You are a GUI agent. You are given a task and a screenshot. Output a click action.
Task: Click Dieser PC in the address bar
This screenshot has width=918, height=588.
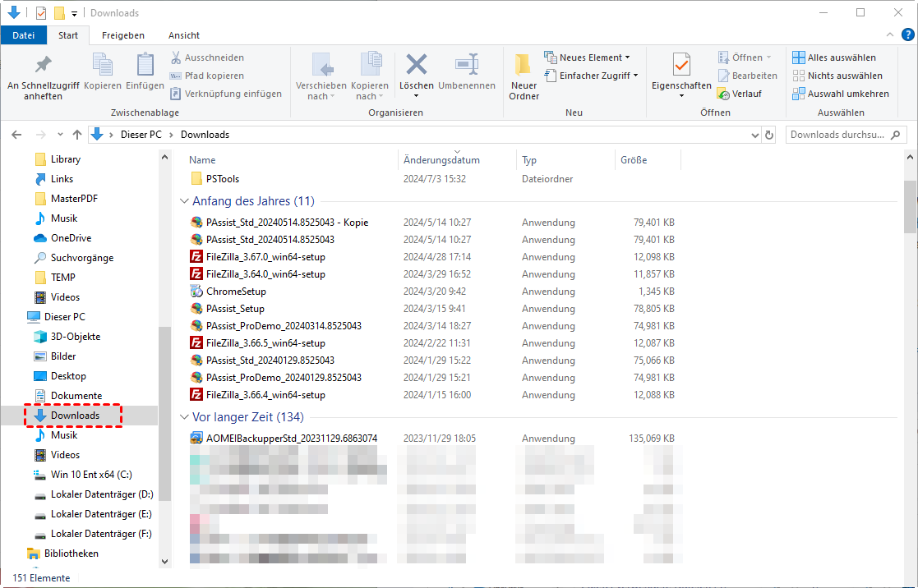141,135
